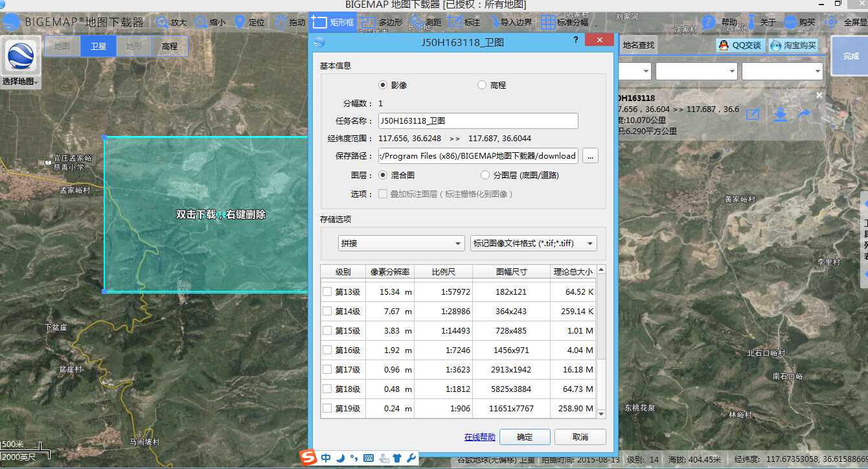The width and height of the screenshot is (868, 469).
Task: Click the ... browse path button
Action: point(590,155)
